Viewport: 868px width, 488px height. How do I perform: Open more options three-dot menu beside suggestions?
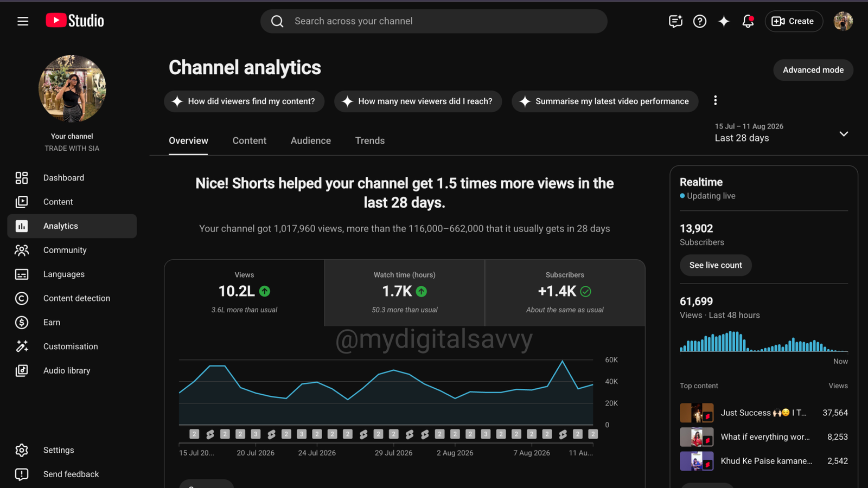tap(715, 100)
